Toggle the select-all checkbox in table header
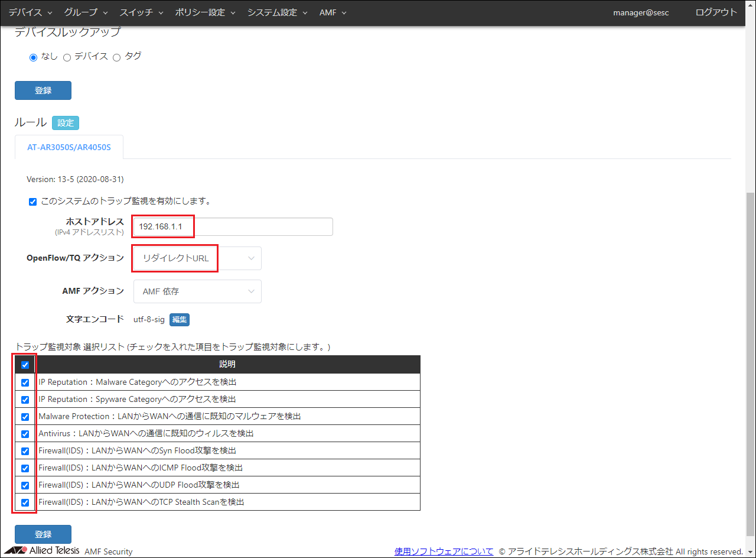Screen dimensions: 756x558 coord(25,365)
